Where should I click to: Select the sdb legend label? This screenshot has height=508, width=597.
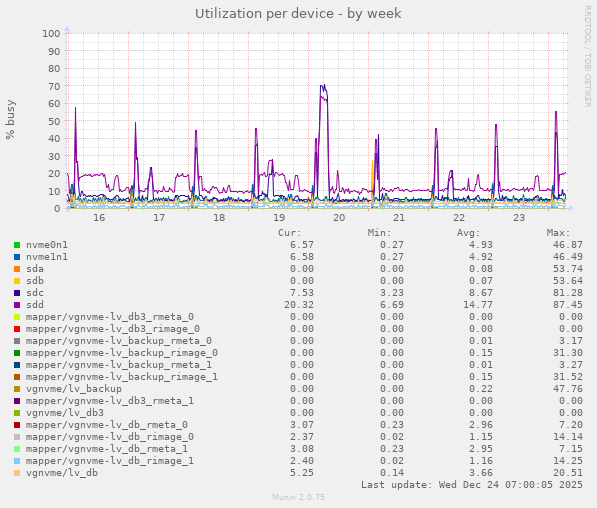click(x=35, y=281)
